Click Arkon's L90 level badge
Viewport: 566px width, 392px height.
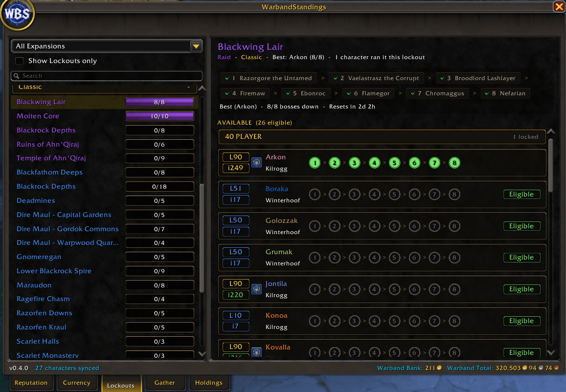point(236,157)
